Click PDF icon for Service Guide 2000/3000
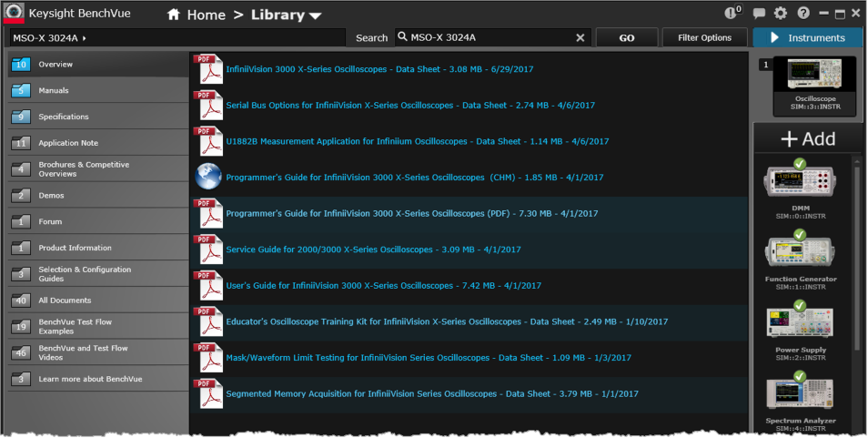This screenshot has width=868, height=438. tap(208, 249)
